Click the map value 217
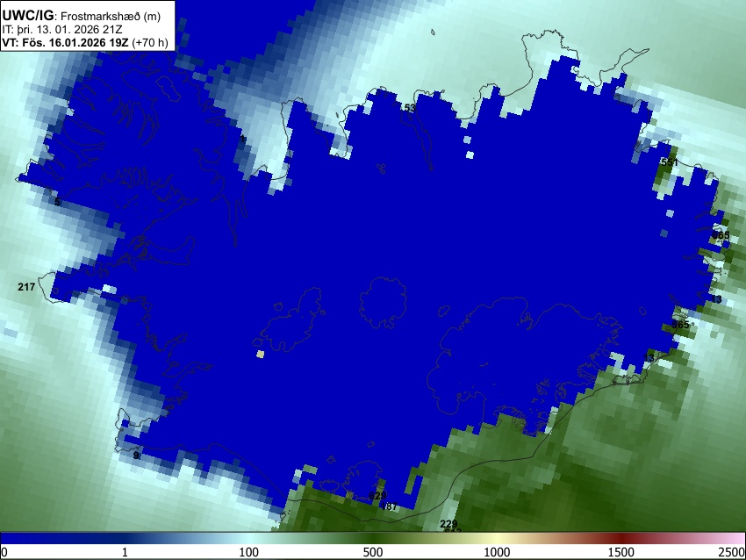Screen dimensions: 746x560 pyautogui.click(x=26, y=287)
